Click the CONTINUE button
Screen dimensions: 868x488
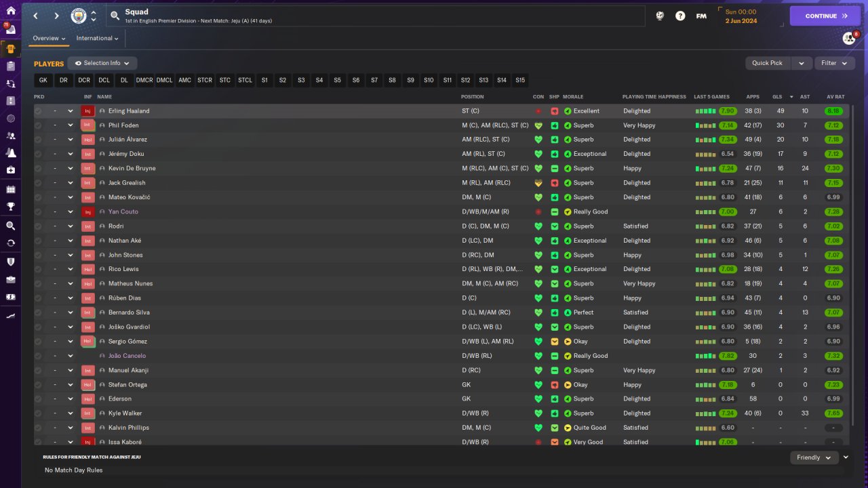(825, 16)
